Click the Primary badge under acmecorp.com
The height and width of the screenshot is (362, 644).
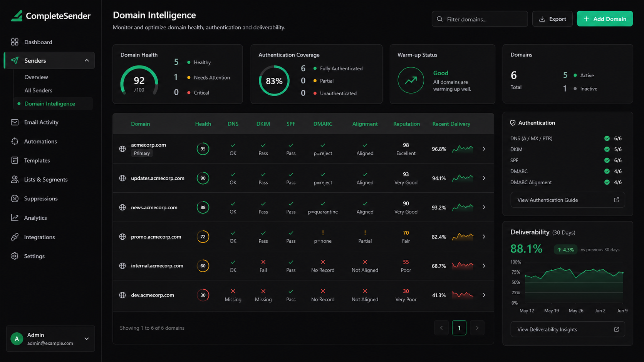click(x=142, y=153)
